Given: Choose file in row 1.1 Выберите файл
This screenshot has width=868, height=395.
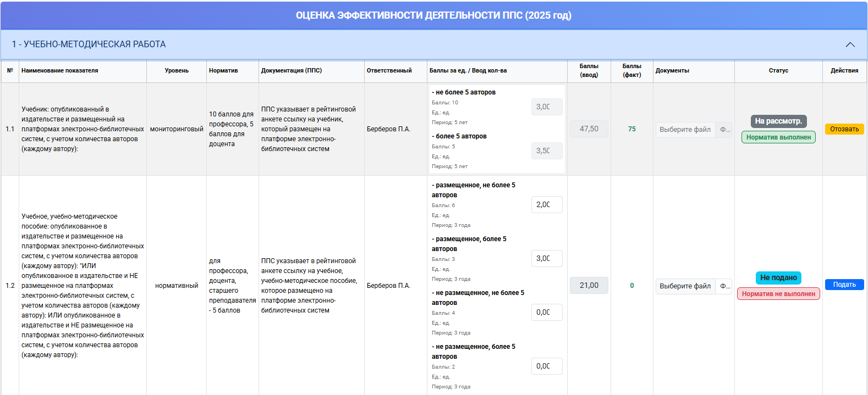Looking at the screenshot, I should pos(685,130).
